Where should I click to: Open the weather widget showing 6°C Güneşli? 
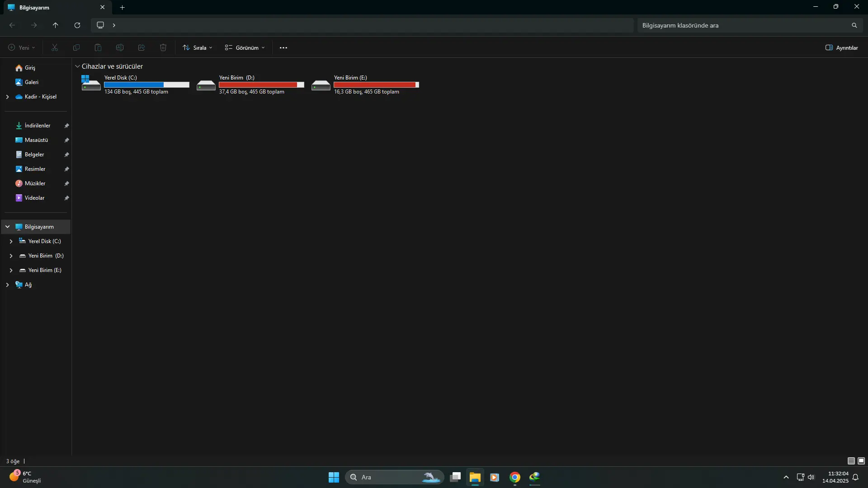(26, 477)
